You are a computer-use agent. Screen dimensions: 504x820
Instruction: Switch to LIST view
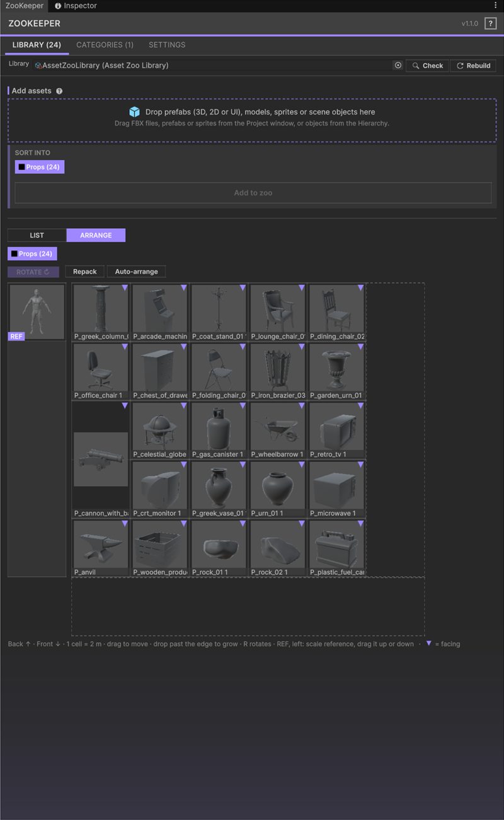(x=37, y=235)
